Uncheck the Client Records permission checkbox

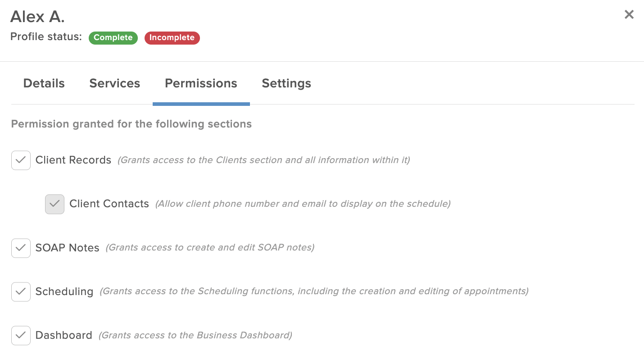pyautogui.click(x=21, y=160)
